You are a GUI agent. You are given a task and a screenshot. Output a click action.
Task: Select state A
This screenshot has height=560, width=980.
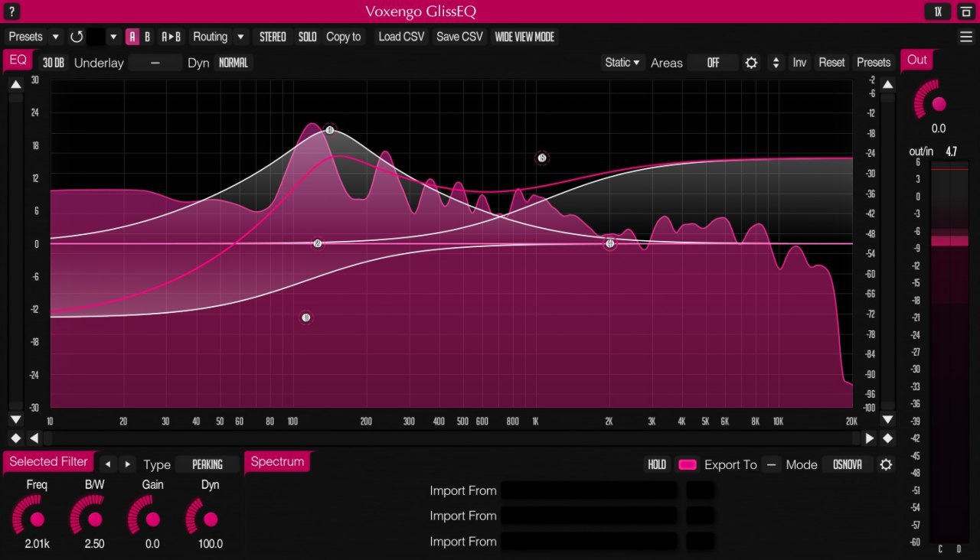pyautogui.click(x=132, y=37)
